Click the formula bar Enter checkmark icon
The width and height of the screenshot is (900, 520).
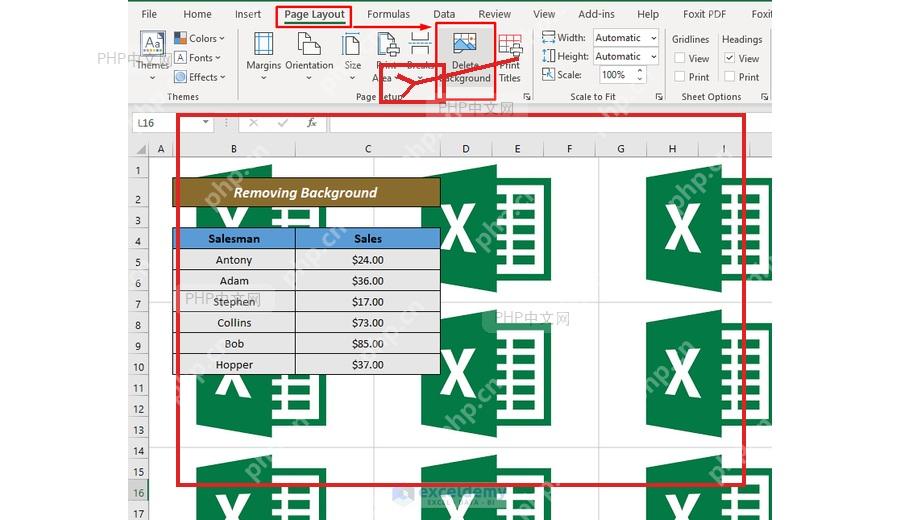282,123
